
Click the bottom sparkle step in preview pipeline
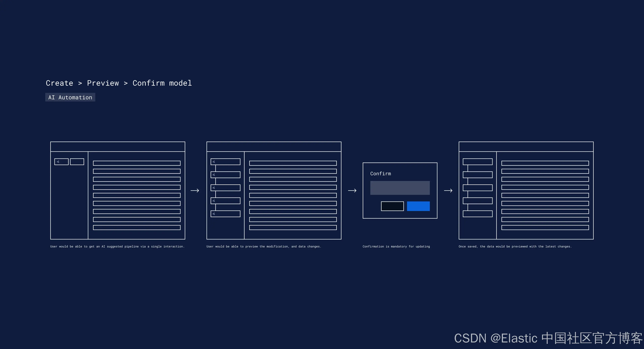point(225,214)
